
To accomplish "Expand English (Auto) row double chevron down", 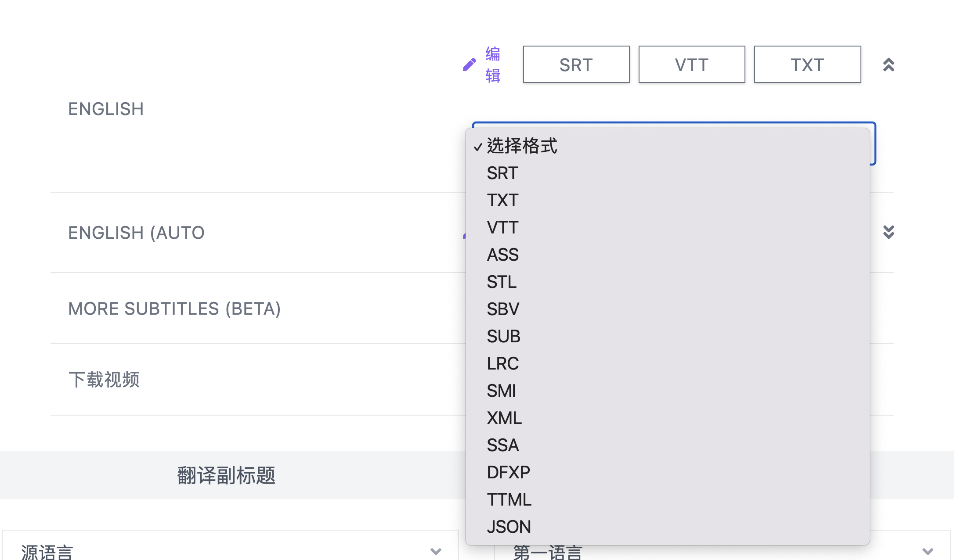I will tap(889, 232).
